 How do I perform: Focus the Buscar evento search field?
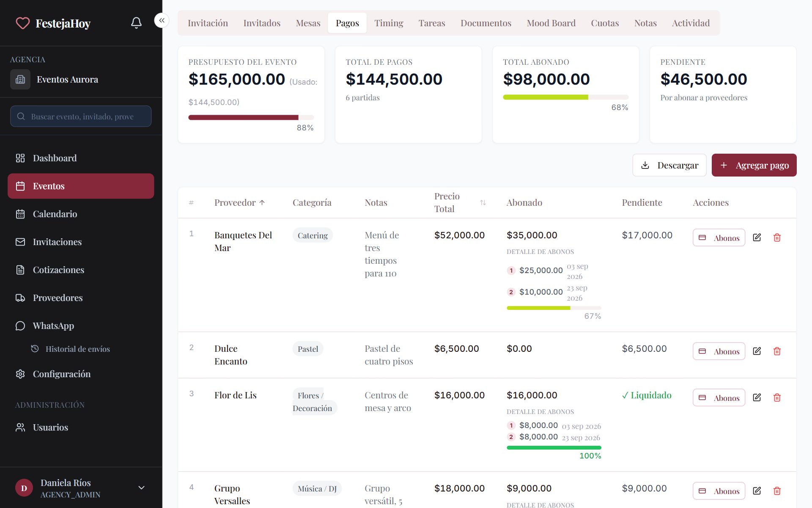tap(81, 116)
